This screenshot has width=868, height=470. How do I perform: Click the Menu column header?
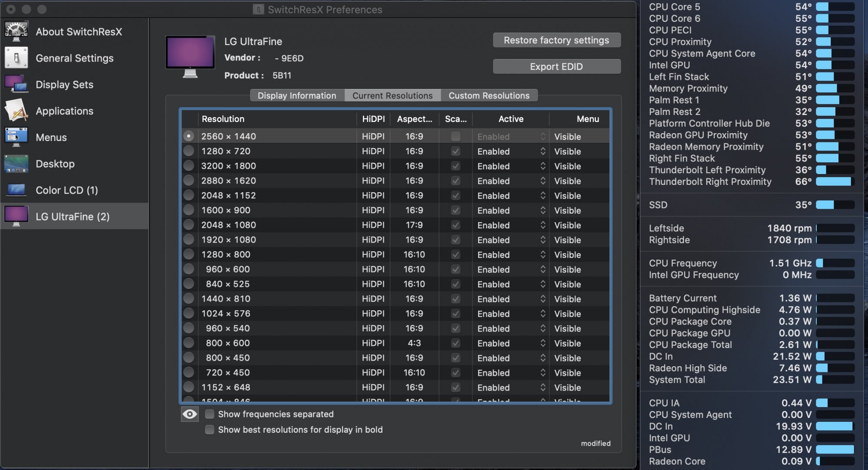pos(579,119)
